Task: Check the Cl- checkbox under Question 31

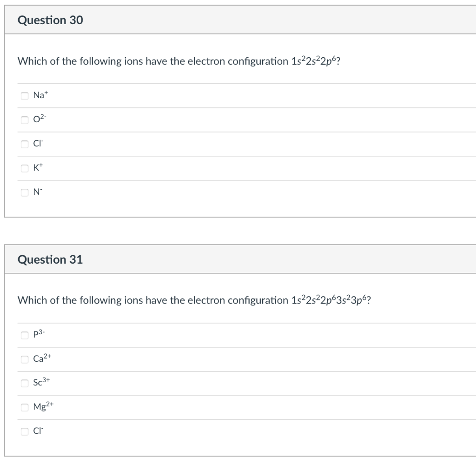Action: (24, 432)
